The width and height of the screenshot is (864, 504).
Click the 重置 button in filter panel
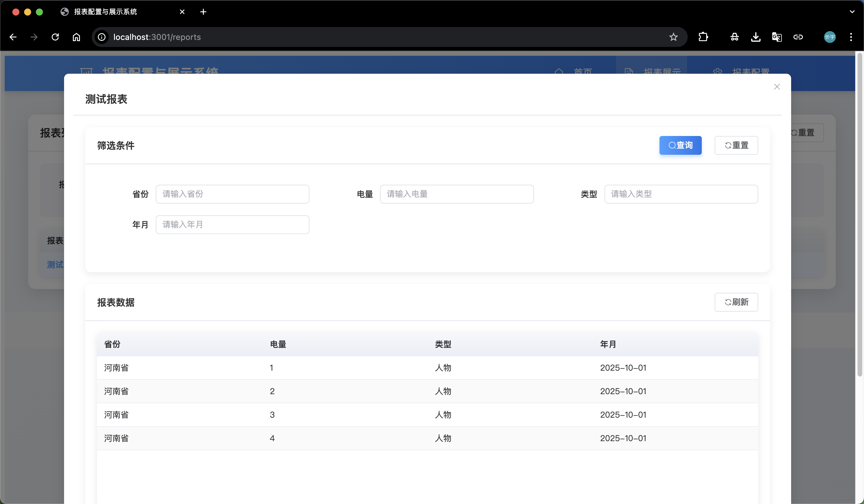click(736, 145)
